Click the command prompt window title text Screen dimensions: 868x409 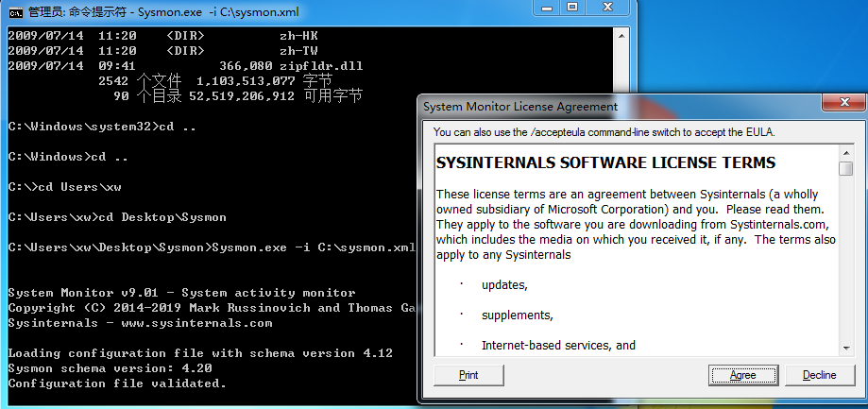[x=163, y=11]
